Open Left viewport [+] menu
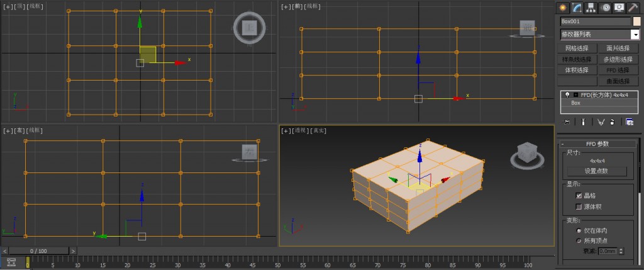Viewport: 644px width, 270px height. click(x=8, y=130)
